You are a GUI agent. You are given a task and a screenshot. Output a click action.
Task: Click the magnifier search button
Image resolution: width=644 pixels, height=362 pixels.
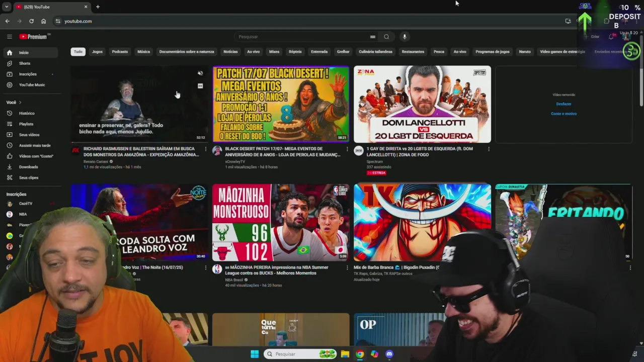(386, 37)
